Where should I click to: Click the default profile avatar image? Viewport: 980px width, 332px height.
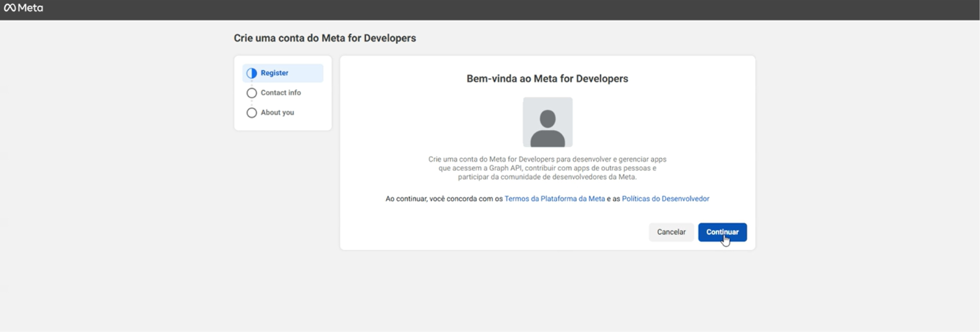(x=548, y=122)
